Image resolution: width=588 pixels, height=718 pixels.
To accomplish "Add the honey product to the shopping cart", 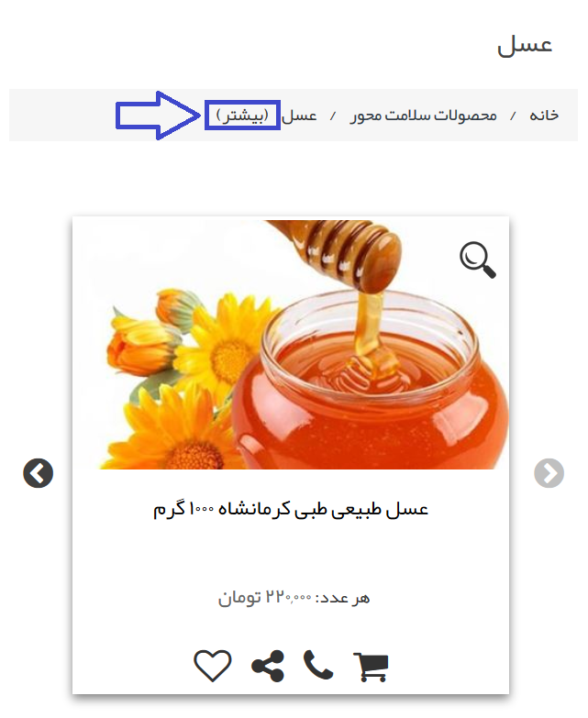I will tap(371, 668).
